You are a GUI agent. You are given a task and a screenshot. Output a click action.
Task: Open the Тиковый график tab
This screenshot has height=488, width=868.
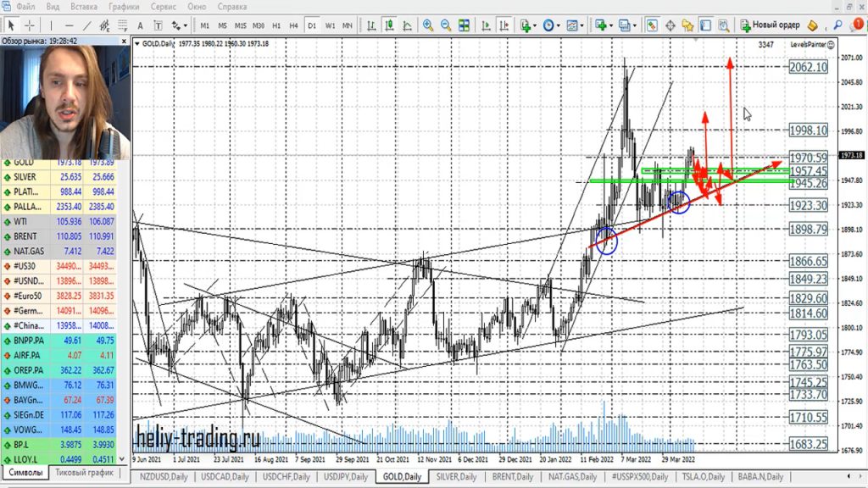click(x=84, y=472)
